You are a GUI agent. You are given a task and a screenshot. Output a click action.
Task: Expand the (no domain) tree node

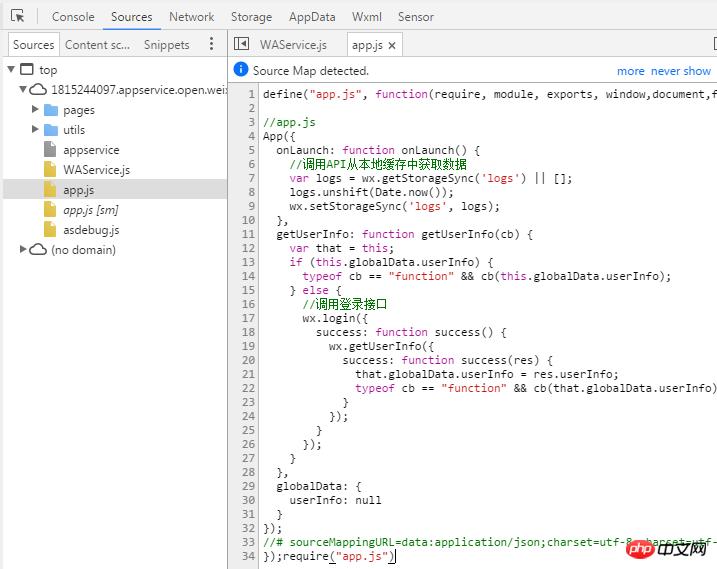[x=23, y=249]
